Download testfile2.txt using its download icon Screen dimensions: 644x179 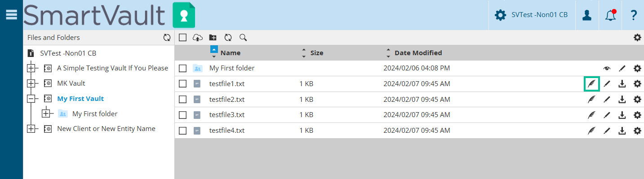[622, 99]
